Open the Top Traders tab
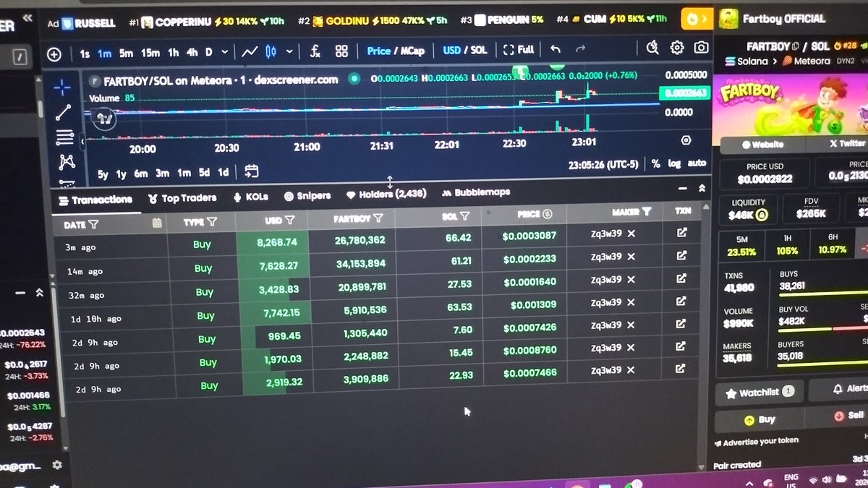This screenshot has height=488, width=868. [182, 198]
